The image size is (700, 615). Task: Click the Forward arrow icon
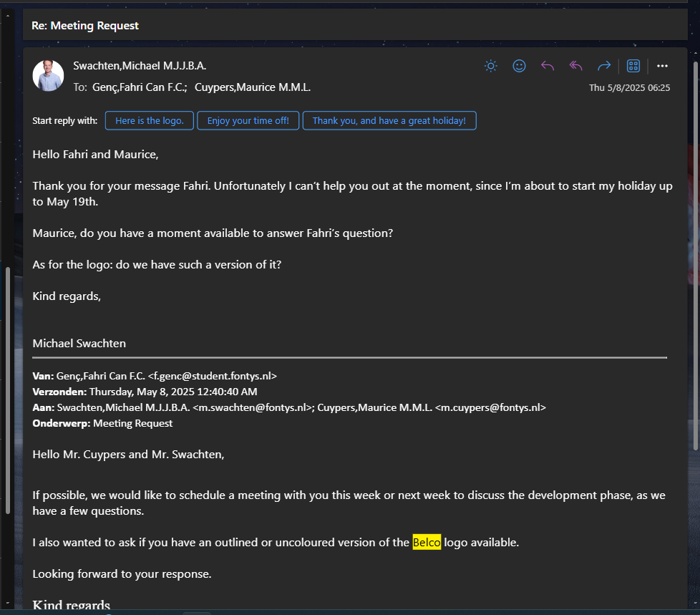604,65
